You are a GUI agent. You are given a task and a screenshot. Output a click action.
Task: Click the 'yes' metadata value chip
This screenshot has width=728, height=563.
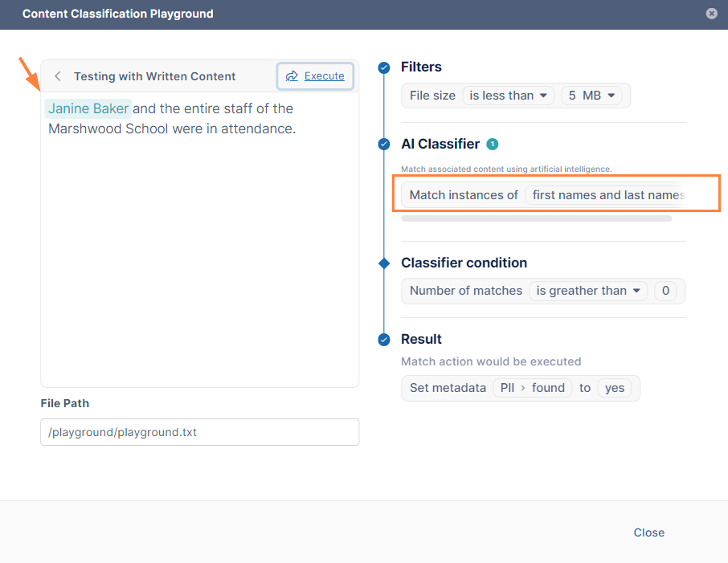click(x=615, y=388)
